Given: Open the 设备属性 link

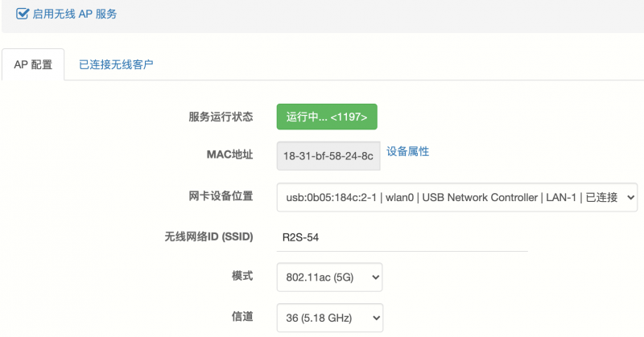Looking at the screenshot, I should (407, 151).
